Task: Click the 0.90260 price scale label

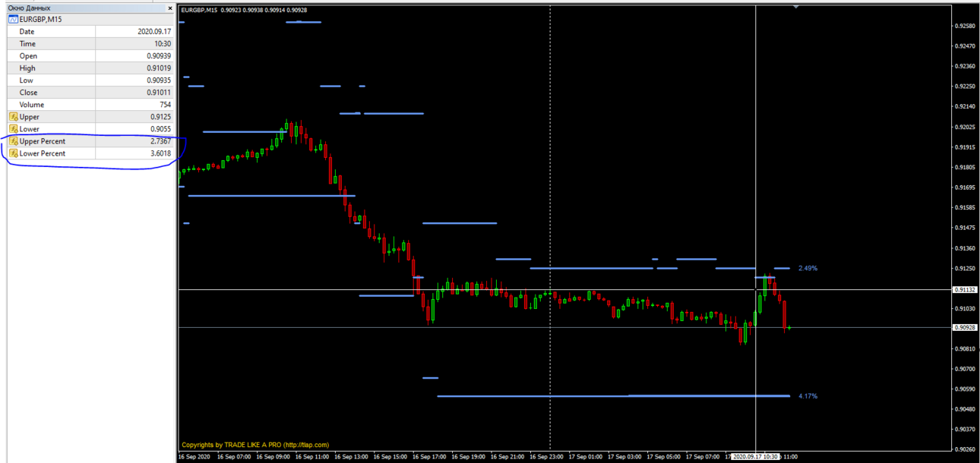Action: pyautogui.click(x=966, y=449)
